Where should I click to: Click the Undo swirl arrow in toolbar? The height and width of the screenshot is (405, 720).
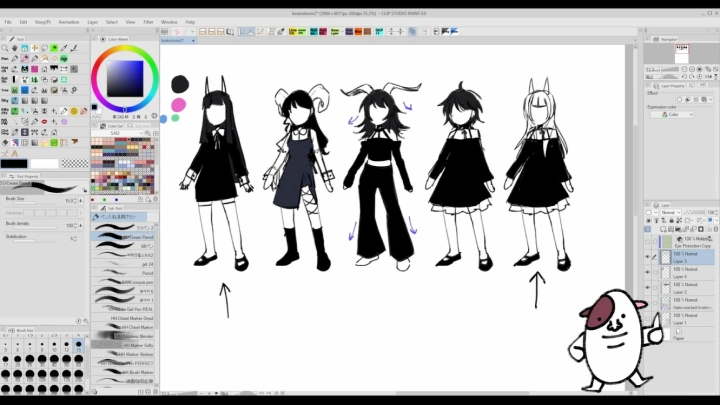pyautogui.click(x=176, y=32)
